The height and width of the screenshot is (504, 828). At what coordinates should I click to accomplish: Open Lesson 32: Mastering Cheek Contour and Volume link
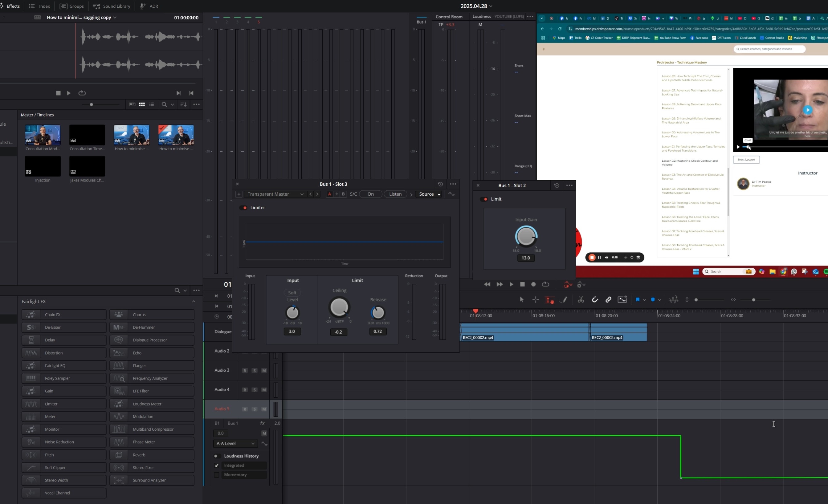coord(690,163)
